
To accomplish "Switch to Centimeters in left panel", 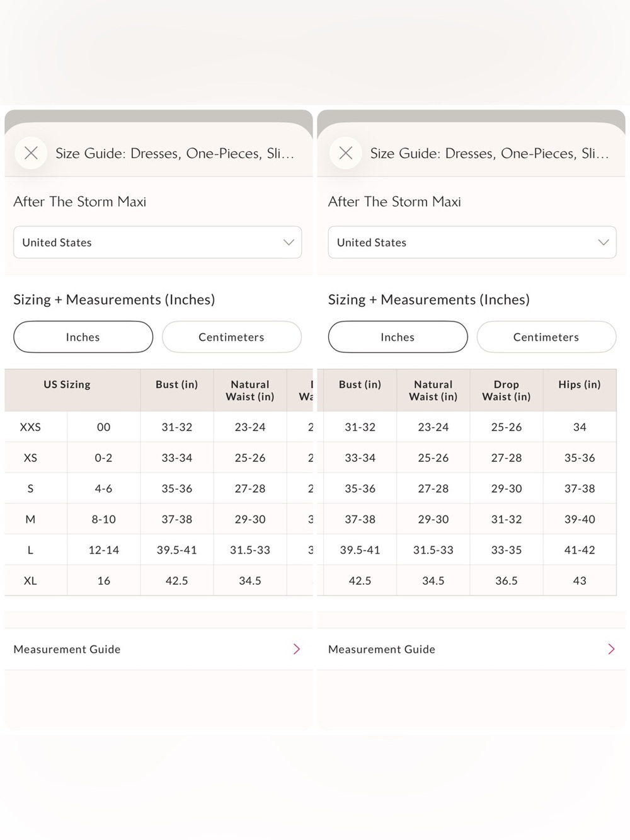I will (x=232, y=337).
